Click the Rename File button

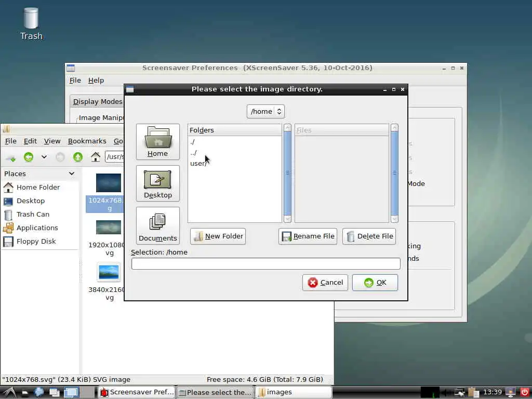pyautogui.click(x=308, y=236)
